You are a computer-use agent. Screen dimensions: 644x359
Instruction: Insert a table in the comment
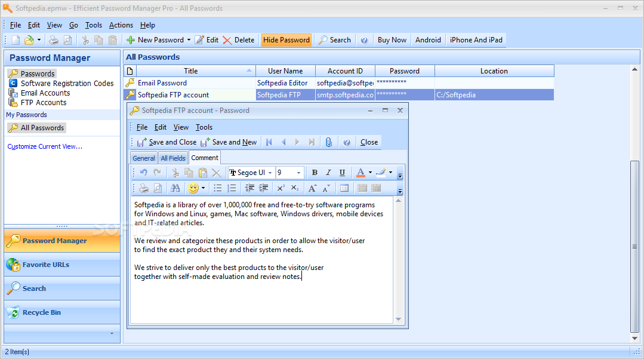coord(344,188)
